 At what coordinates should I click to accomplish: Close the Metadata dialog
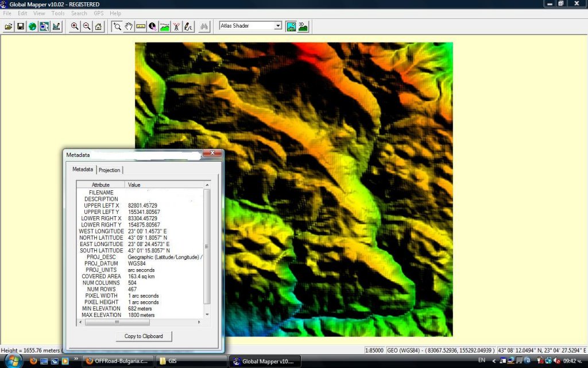pos(212,154)
